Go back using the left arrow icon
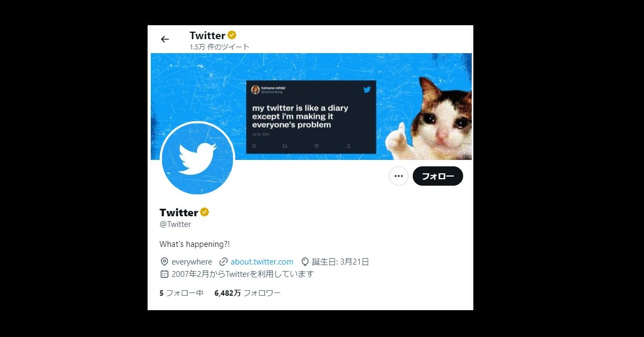The image size is (644, 337). tap(165, 39)
